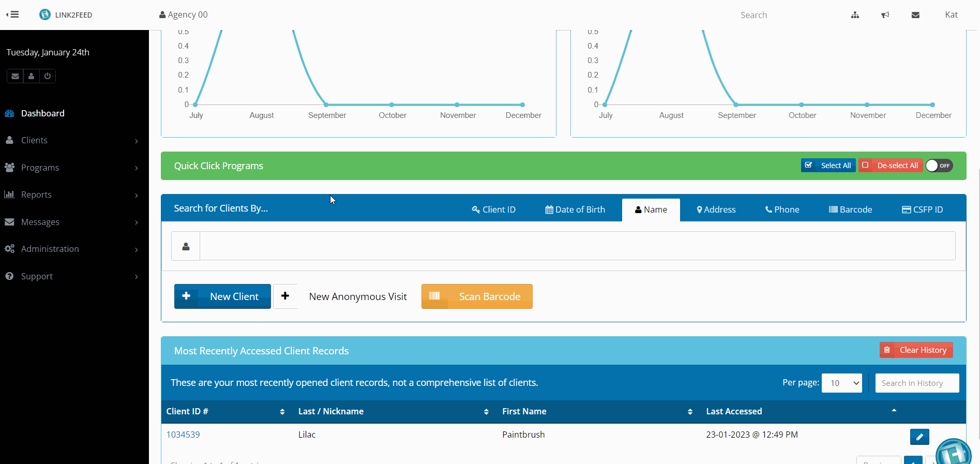The height and width of the screenshot is (464, 980).
Task: Open the envelope messages icon in header
Action: point(915,15)
